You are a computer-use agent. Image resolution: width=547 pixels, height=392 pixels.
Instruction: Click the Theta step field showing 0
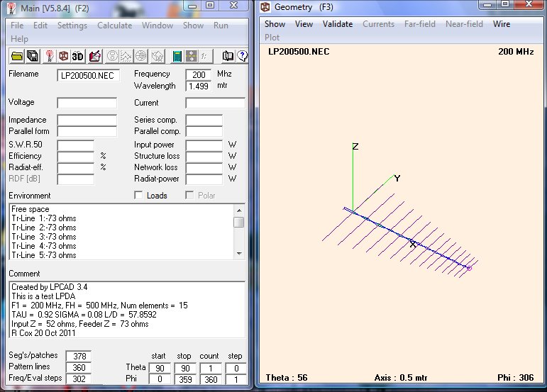click(236, 369)
